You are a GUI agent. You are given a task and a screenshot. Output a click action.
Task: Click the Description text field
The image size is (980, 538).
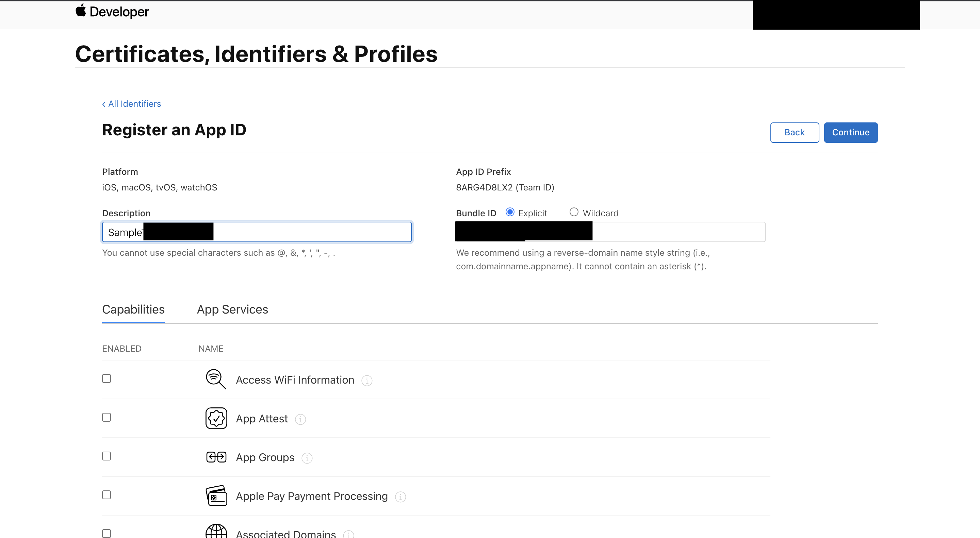tap(312, 232)
